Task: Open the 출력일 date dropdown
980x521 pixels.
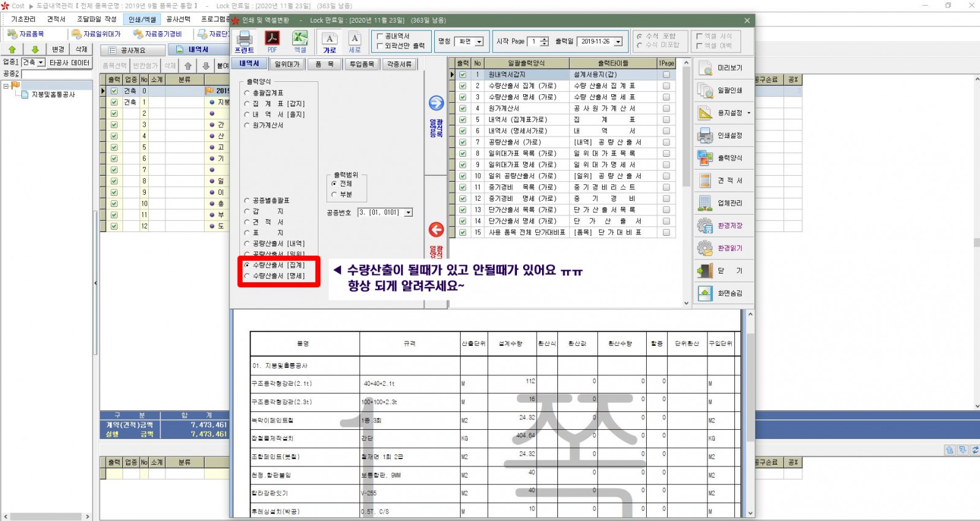Action: (618, 42)
